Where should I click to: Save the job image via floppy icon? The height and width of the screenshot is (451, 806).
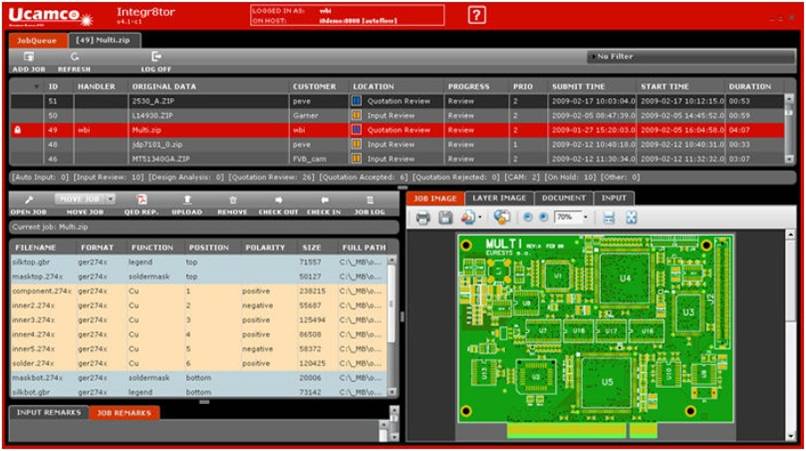pos(445,218)
